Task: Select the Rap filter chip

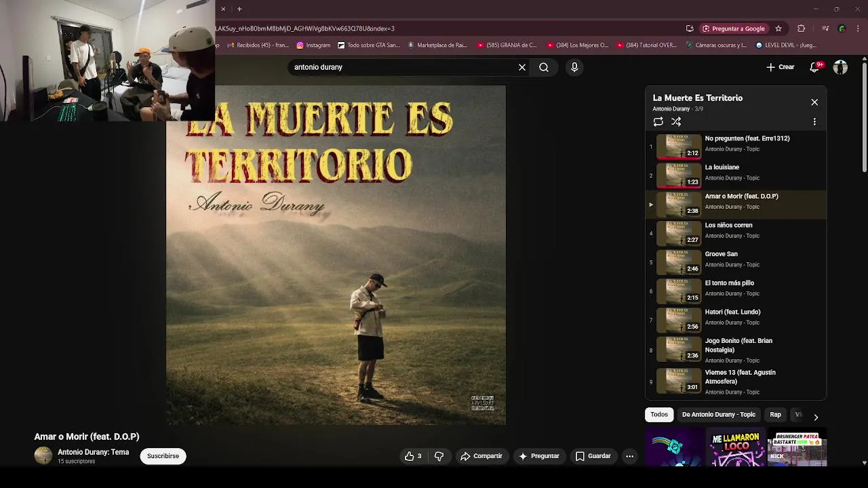Action: point(775,415)
